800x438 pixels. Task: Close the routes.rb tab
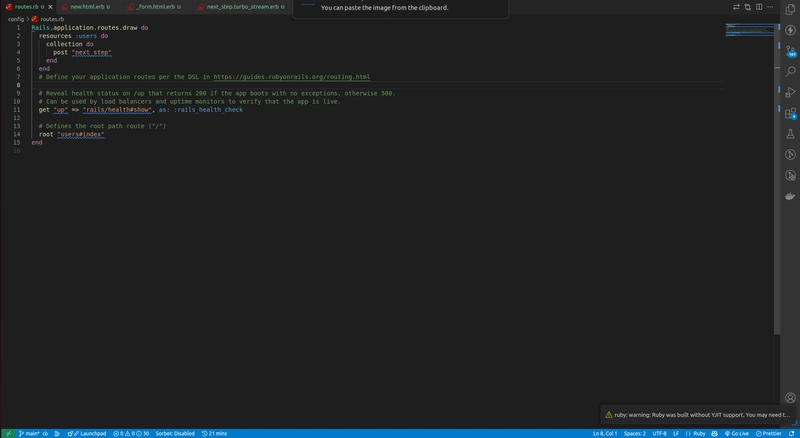click(50, 7)
